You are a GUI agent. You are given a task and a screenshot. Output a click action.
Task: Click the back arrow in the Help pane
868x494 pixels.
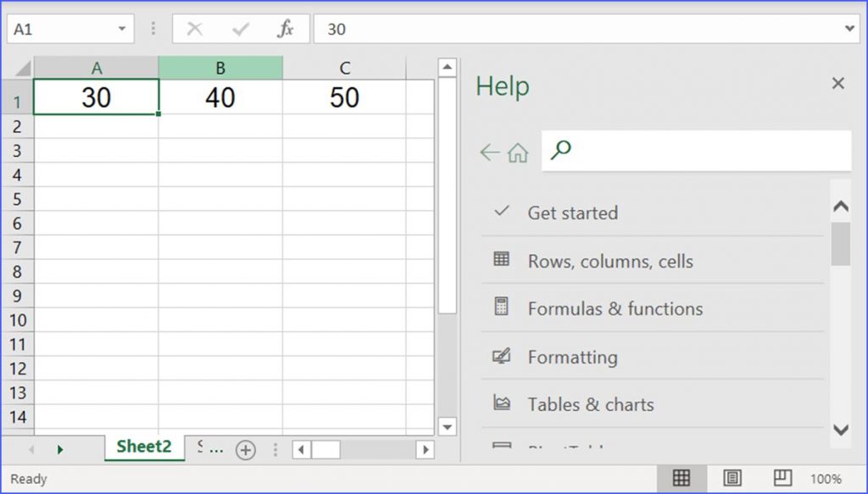click(x=489, y=151)
